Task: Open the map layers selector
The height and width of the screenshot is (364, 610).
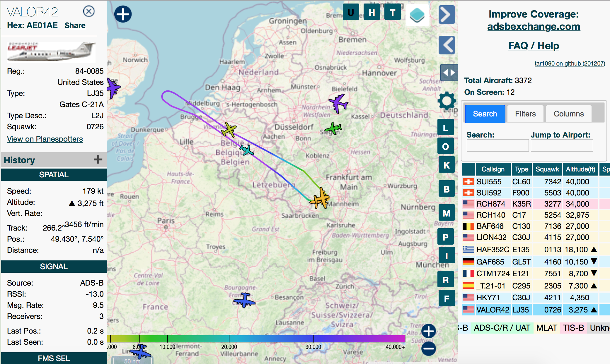Action: click(417, 15)
